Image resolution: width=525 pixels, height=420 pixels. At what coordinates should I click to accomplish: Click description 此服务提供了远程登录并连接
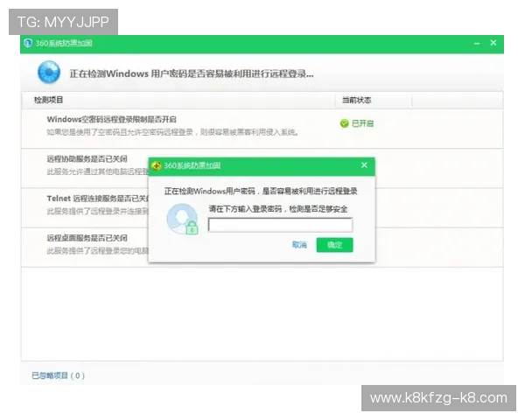point(97,212)
